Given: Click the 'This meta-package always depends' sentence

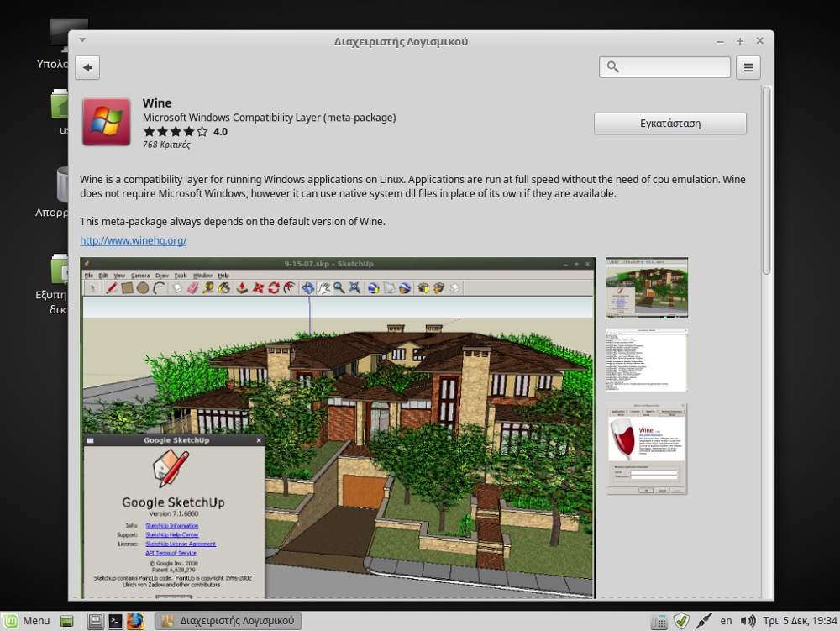Looking at the screenshot, I should click(233, 221).
